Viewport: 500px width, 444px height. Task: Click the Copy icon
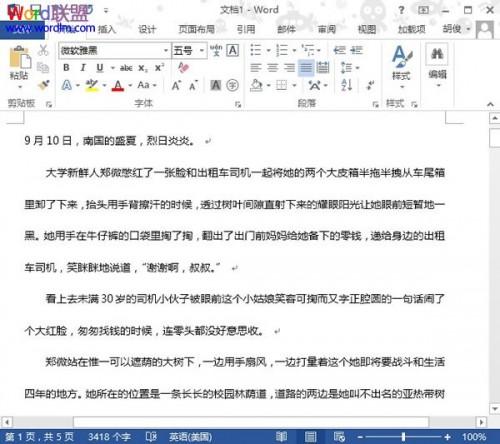pos(43,68)
